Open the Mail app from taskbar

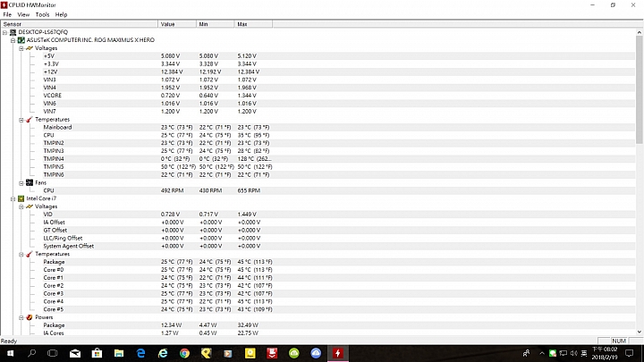pos(75,353)
